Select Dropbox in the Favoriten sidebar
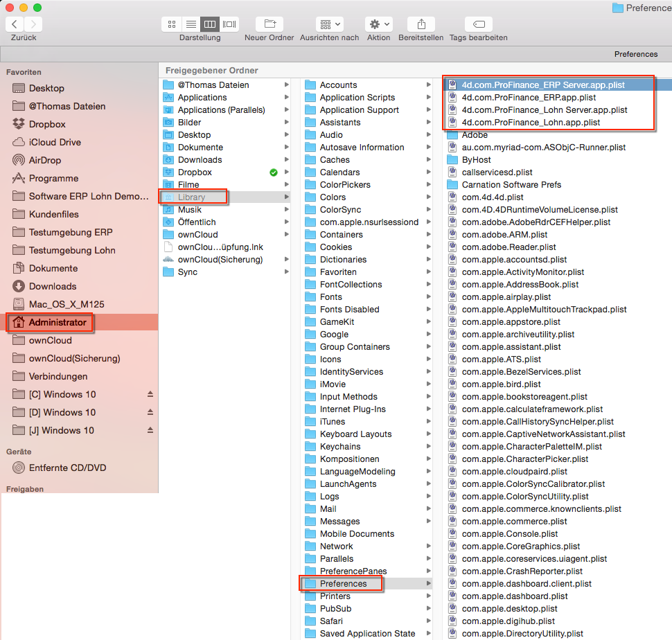672x640 pixels. click(47, 124)
